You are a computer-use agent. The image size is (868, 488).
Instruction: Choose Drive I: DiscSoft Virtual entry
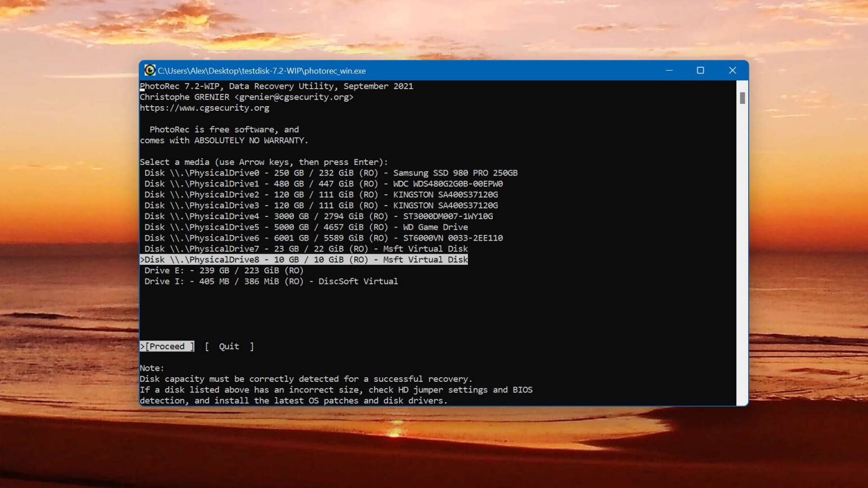pos(271,281)
